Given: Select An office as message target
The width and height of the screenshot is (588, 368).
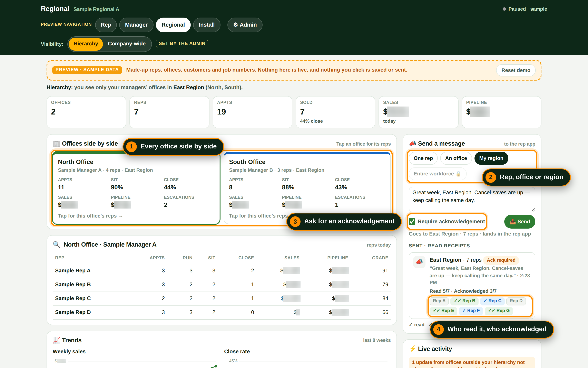Looking at the screenshot, I should tap(456, 158).
